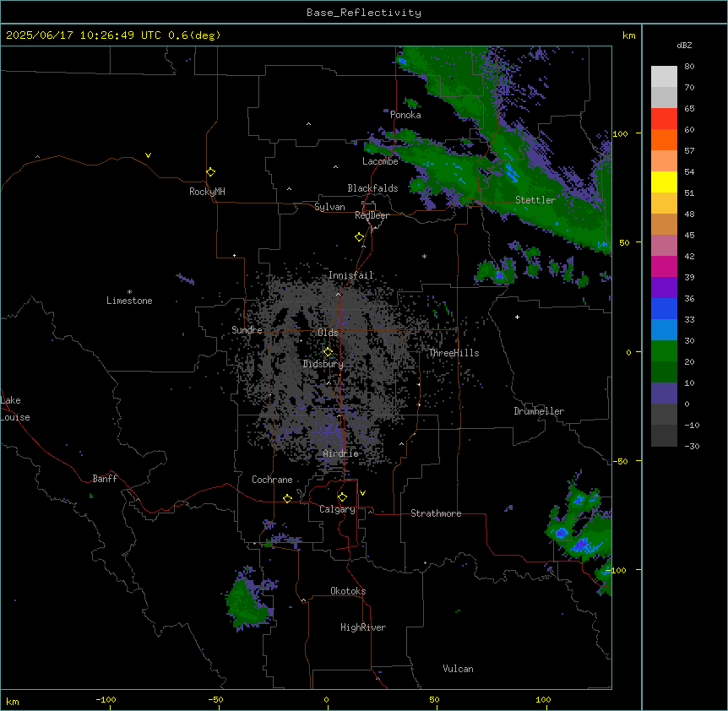Click the Sundre label
This screenshot has width=728, height=711.
[x=247, y=330]
